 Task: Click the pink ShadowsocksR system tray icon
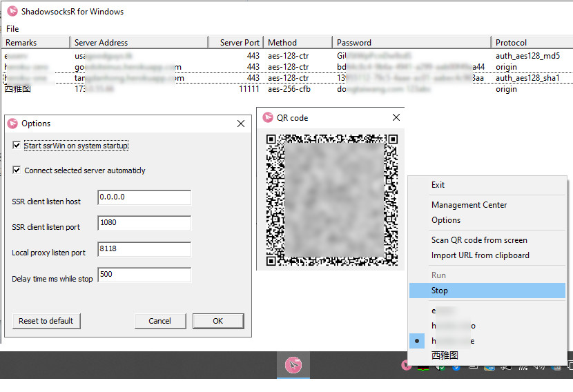coord(406,365)
